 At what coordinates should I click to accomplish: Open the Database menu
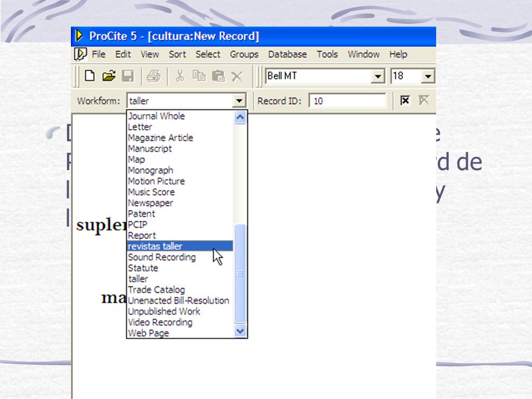[x=288, y=54]
